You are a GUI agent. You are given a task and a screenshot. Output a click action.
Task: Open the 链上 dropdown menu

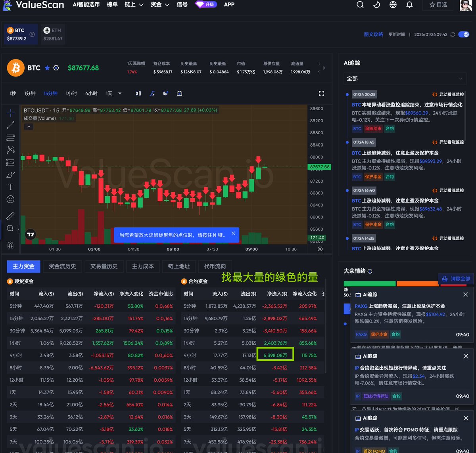click(134, 5)
